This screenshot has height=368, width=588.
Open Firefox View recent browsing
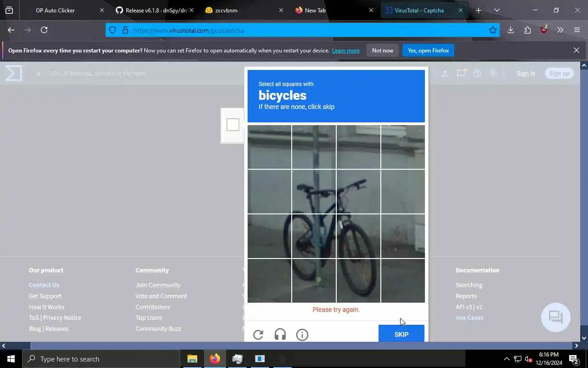click(9, 10)
